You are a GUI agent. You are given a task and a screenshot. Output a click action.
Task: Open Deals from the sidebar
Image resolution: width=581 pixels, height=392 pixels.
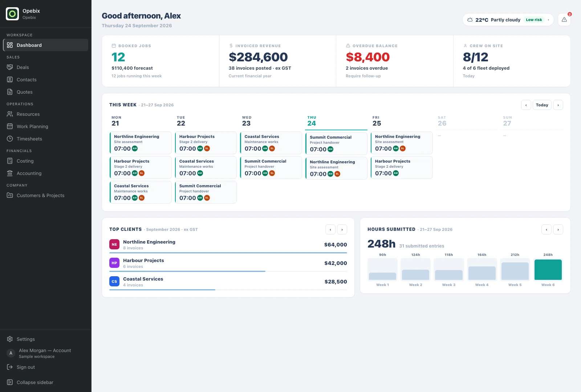pyautogui.click(x=46, y=67)
